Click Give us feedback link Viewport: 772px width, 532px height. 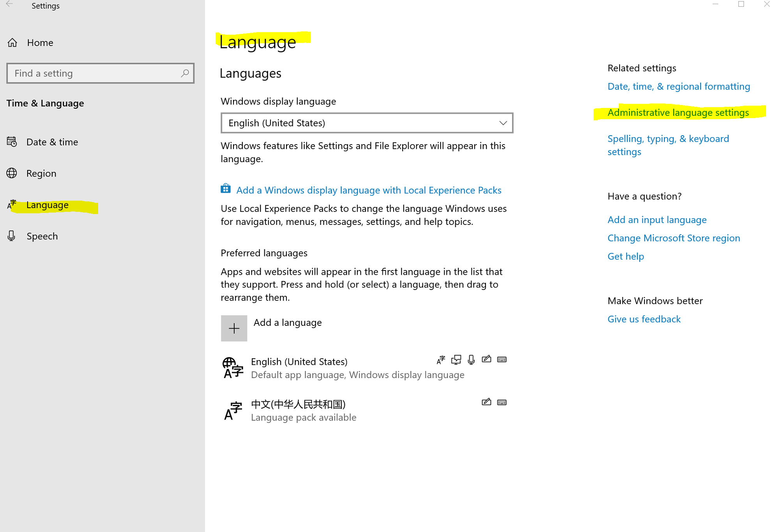(643, 319)
